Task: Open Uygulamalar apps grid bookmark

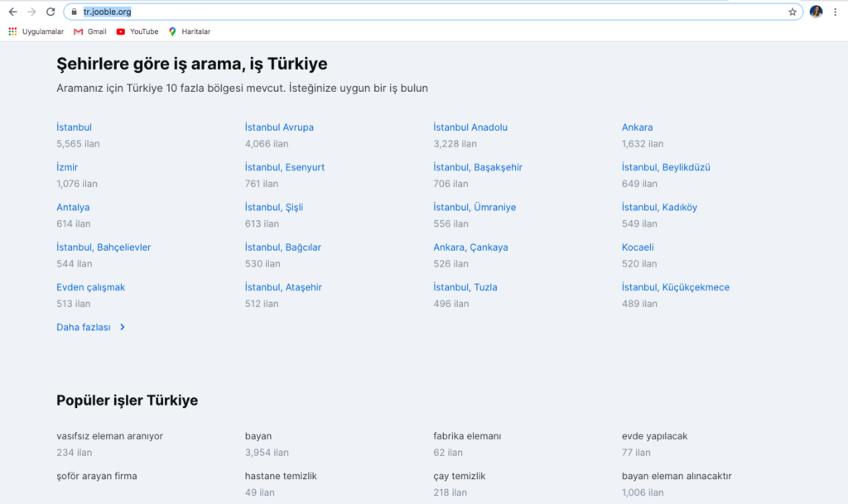Action: tap(36, 31)
